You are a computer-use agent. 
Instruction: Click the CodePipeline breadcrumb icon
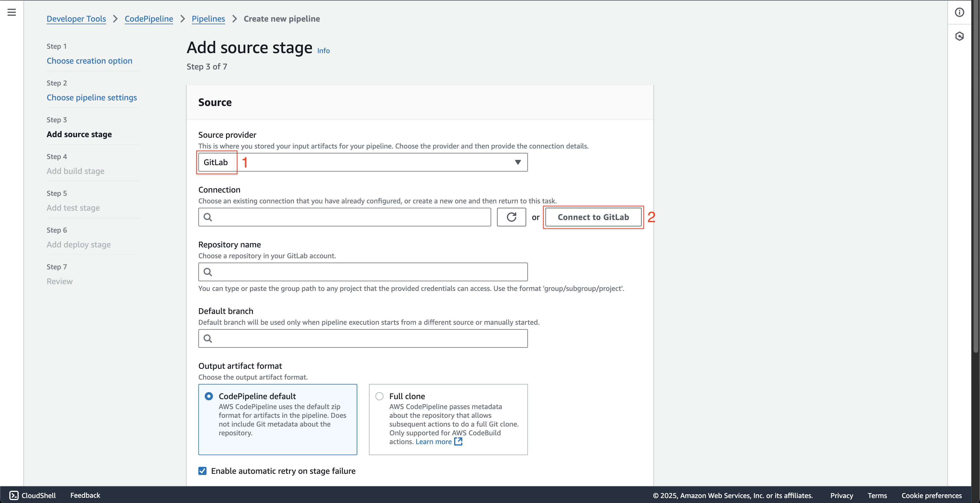click(149, 19)
